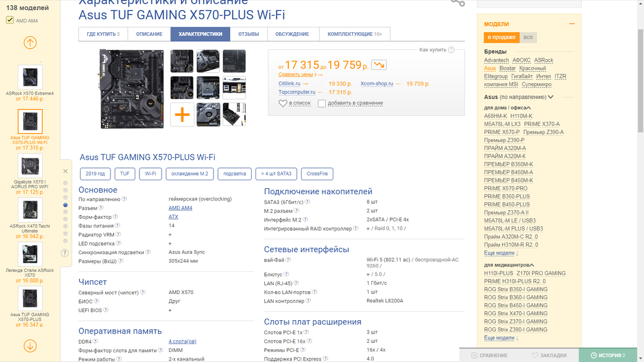The image size is (644, 362).
Task: Tick the добавить в сравнение checkbox
Action: [321, 103]
